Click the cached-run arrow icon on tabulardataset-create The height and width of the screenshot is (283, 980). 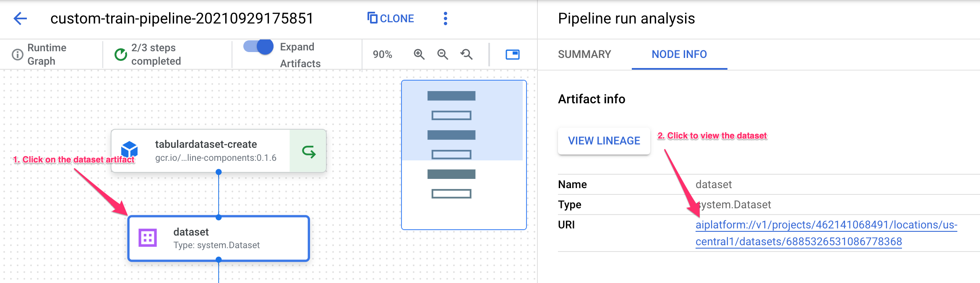coord(308,152)
